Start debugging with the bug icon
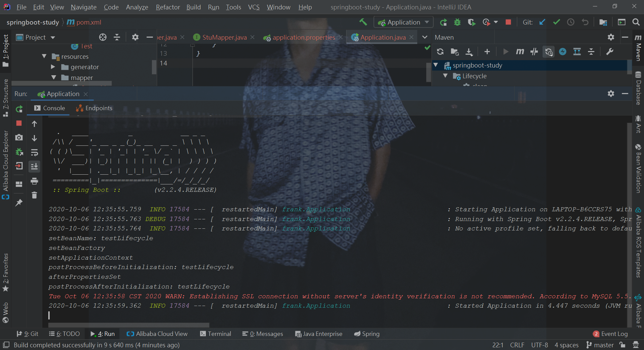 coord(457,22)
